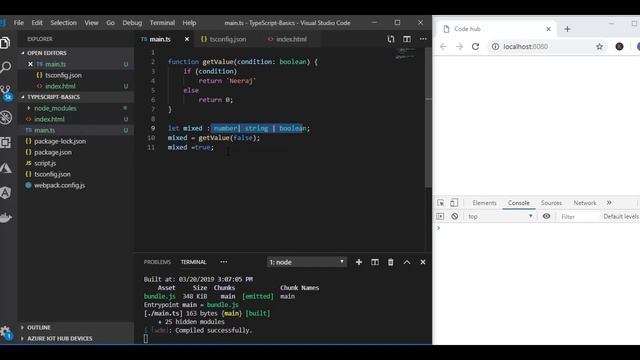The height and width of the screenshot is (360, 640).
Task: Open the Default levels dropdown in console
Action: (x=621, y=216)
